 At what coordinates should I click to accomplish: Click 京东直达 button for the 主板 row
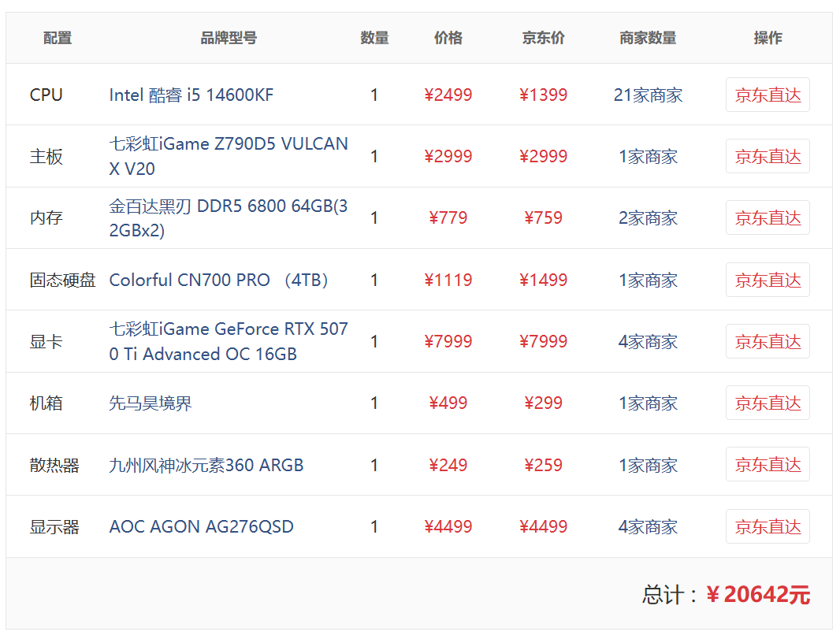point(768,157)
